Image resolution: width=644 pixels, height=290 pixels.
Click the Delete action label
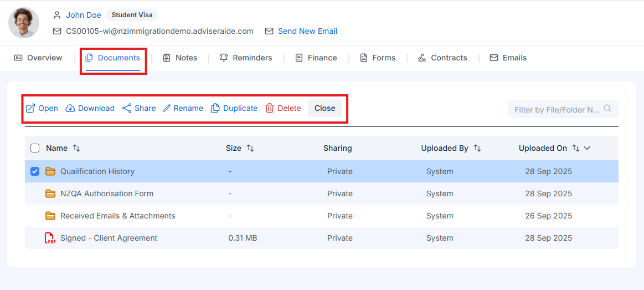pyautogui.click(x=289, y=108)
